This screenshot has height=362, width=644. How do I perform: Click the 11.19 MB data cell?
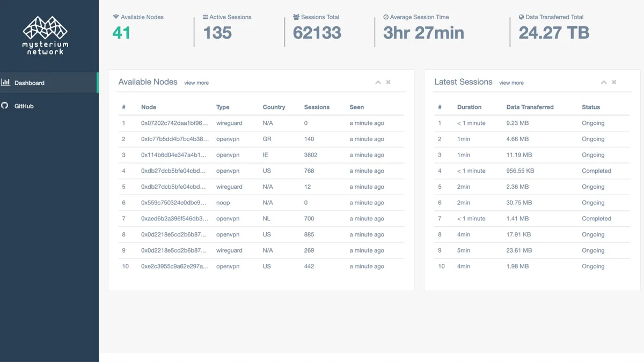[519, 155]
